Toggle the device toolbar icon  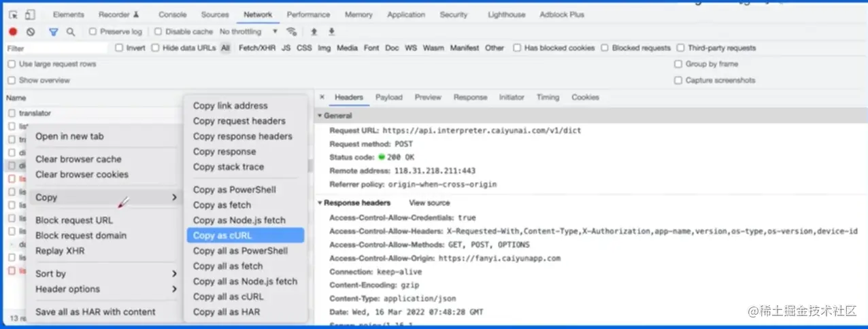pos(30,14)
